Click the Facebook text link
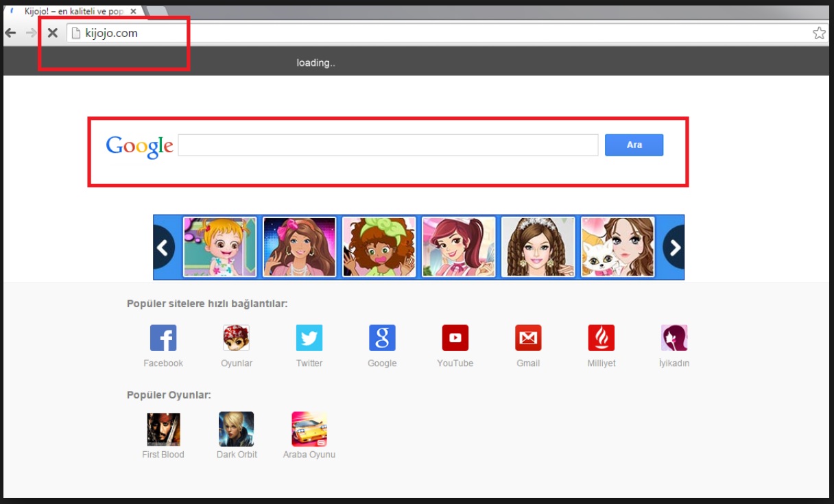The height and width of the screenshot is (504, 834). (163, 363)
